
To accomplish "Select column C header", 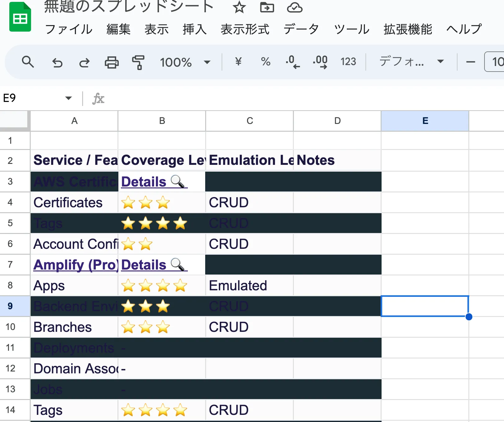I will [250, 121].
